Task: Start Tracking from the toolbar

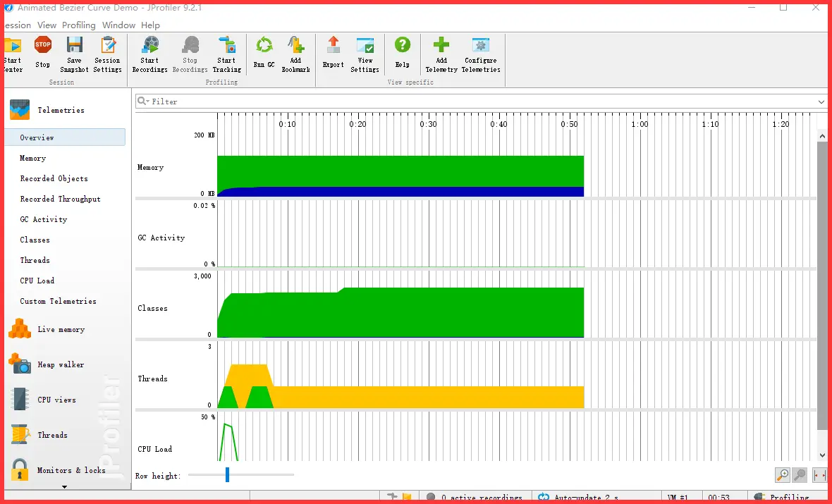Action: [226, 54]
